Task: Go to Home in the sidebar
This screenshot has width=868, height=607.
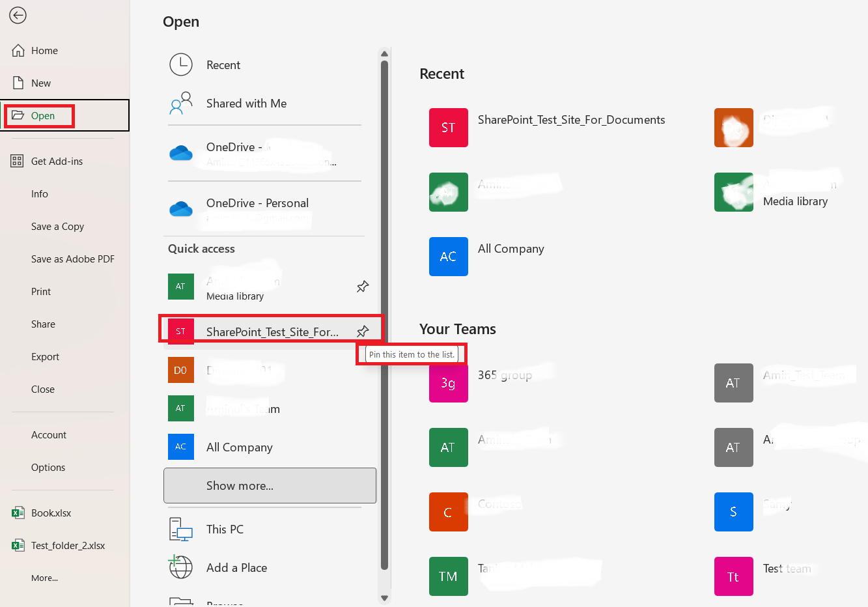Action: coord(45,50)
